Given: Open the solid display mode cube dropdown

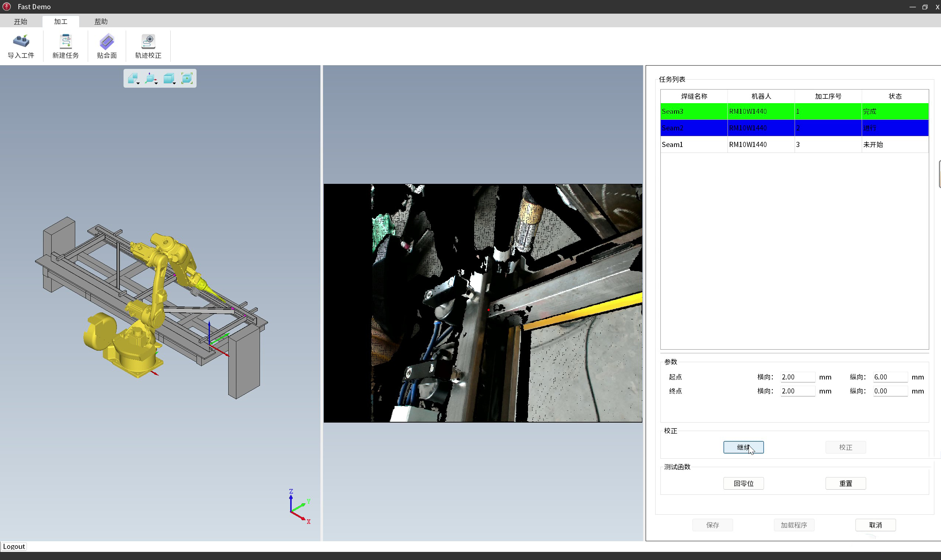Looking at the screenshot, I should (170, 78).
